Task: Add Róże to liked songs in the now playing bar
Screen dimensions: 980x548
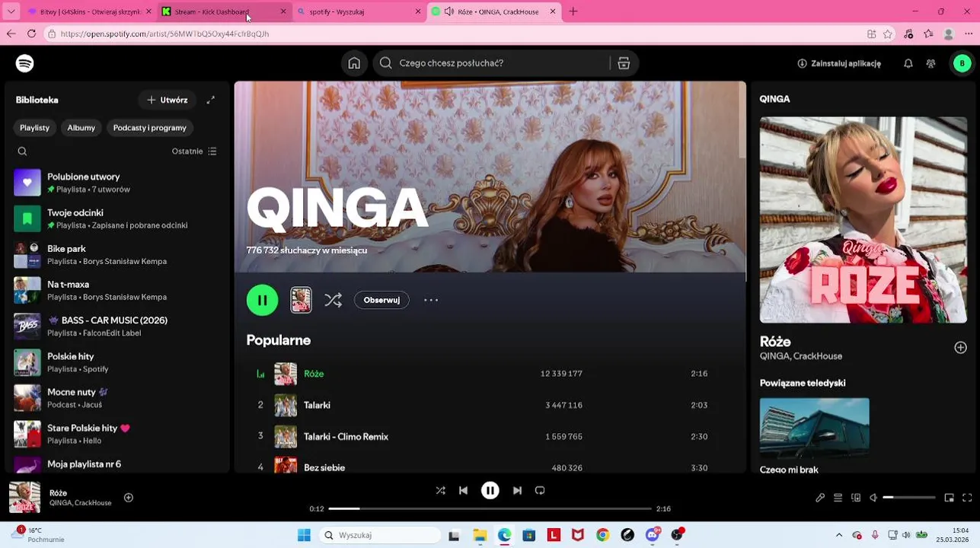Action: coord(129,498)
